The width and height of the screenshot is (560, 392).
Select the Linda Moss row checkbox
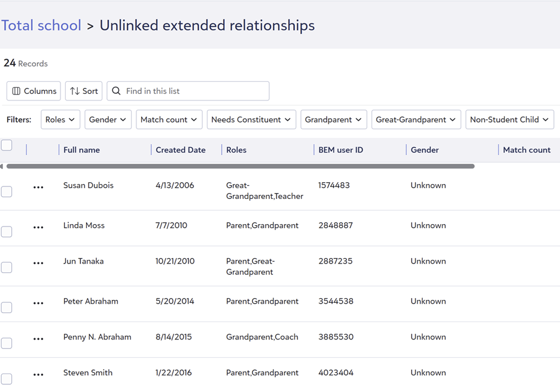point(7,231)
